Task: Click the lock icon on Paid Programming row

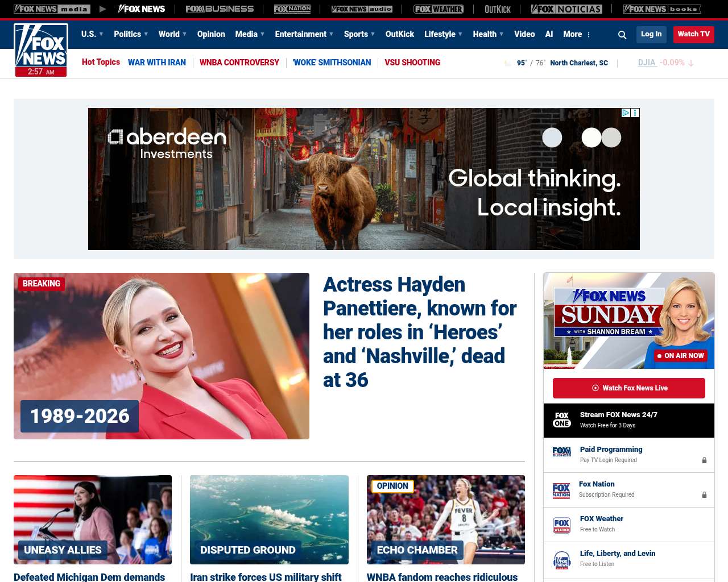Action: [x=704, y=460]
